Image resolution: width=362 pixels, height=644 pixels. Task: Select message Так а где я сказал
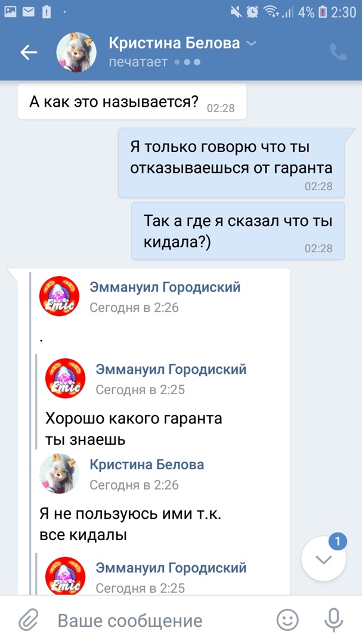[238, 231]
